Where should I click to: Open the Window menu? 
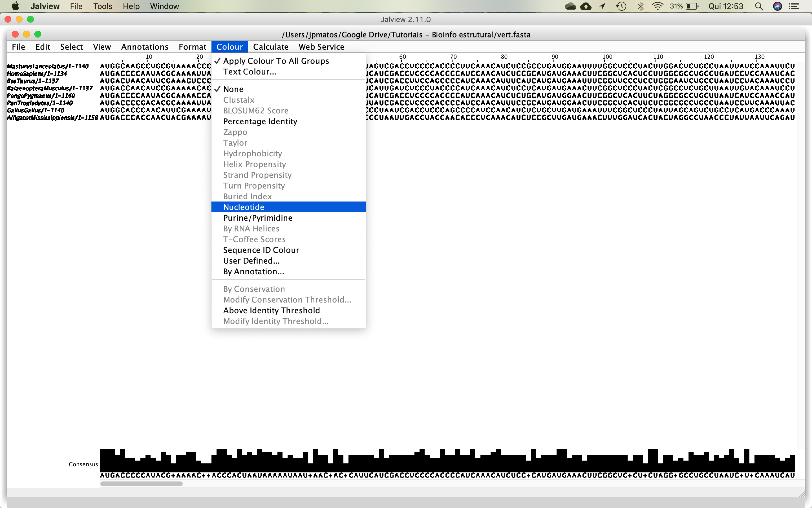[x=164, y=6]
